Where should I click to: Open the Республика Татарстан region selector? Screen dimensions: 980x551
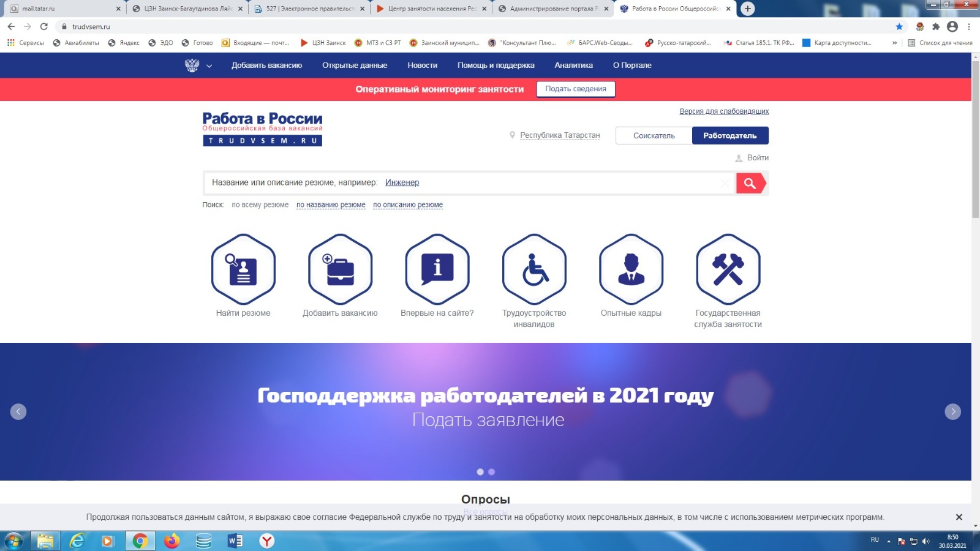[x=559, y=135]
